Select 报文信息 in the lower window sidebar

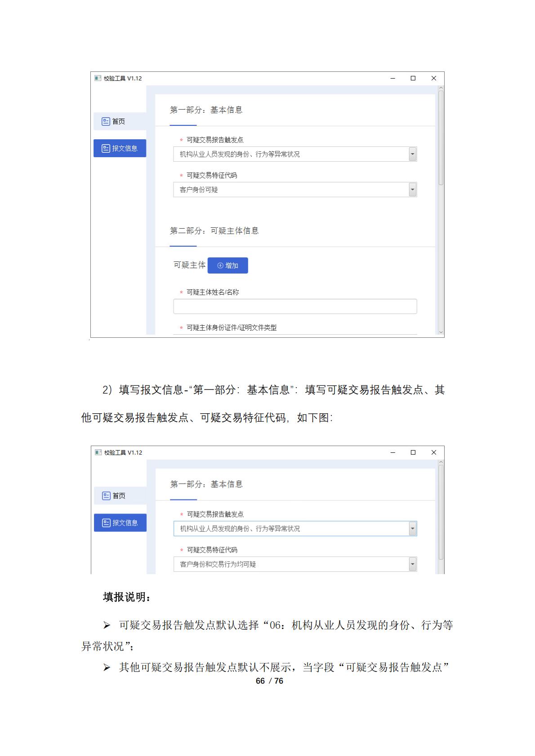(x=120, y=522)
